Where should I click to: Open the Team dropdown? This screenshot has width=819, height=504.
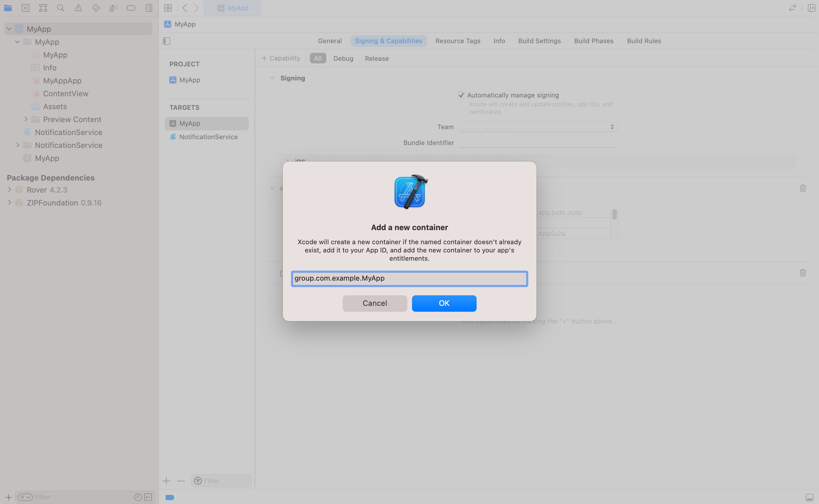point(538,127)
